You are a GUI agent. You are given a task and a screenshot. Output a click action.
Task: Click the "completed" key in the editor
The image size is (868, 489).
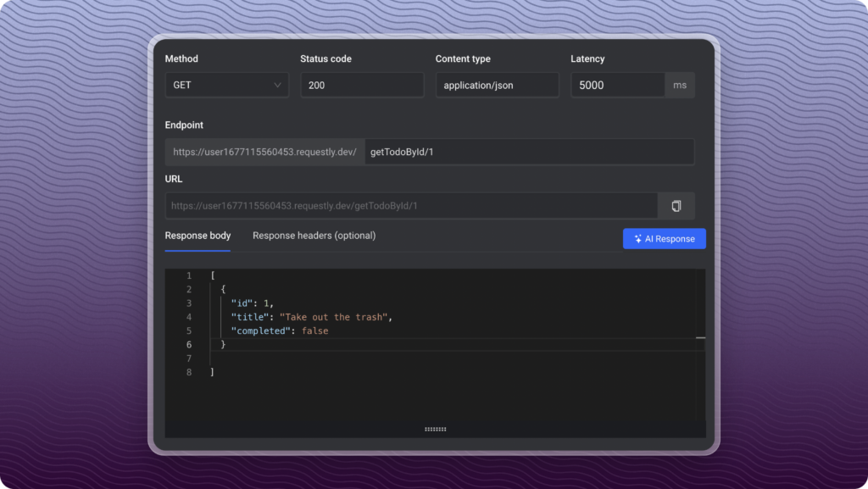click(261, 331)
